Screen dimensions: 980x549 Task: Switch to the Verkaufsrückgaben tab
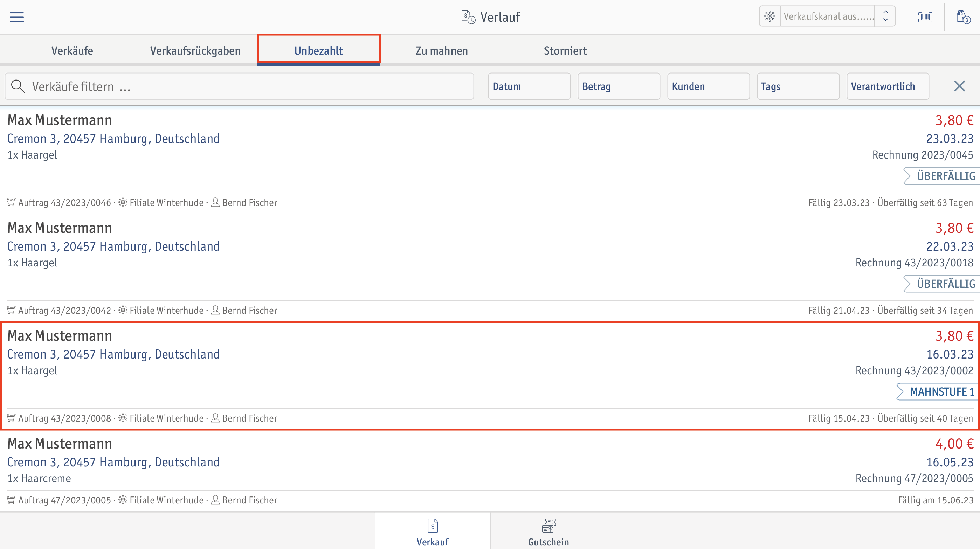(x=195, y=50)
